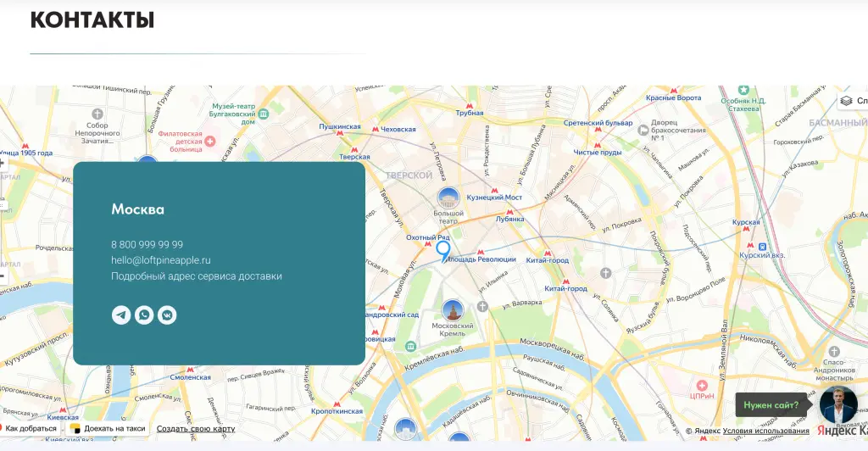The image size is (868, 451).
Task: Click the Курская metro station icon
Action: 745,230
